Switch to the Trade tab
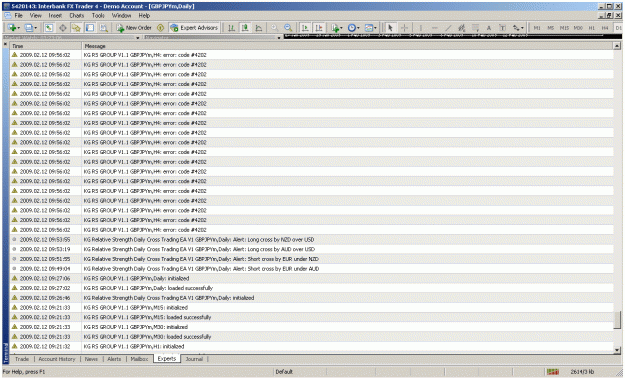Screen dimensions: 625x378 22,359
